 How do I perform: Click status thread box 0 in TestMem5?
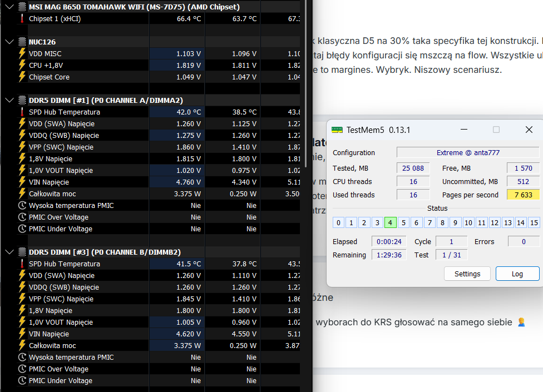click(x=338, y=222)
